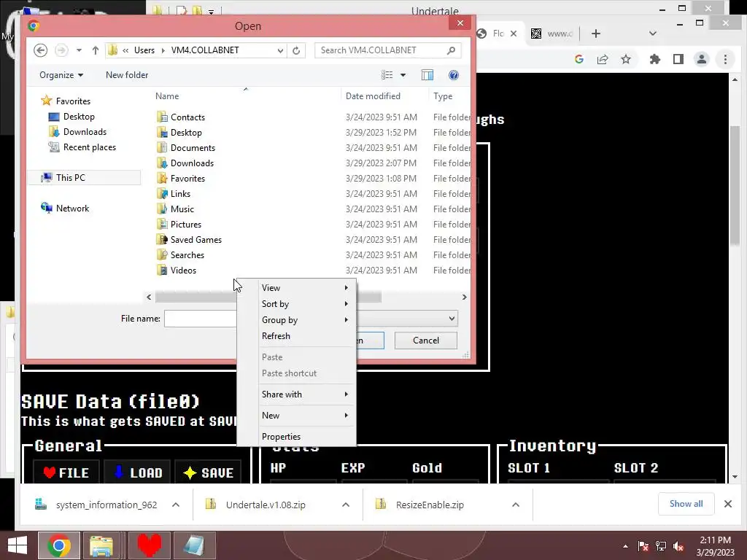Go back in the Open dialog

click(41, 50)
